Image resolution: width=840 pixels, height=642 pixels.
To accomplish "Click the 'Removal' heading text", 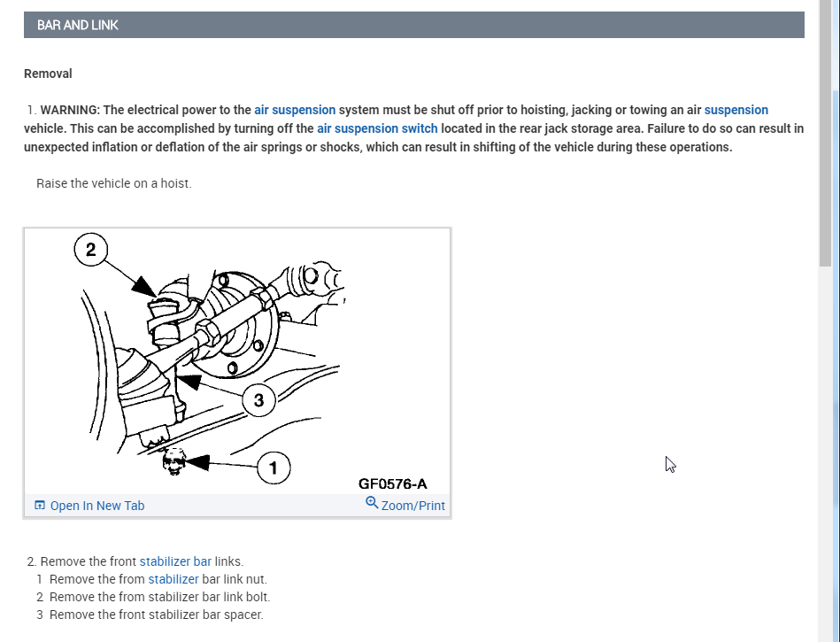I will point(48,73).
